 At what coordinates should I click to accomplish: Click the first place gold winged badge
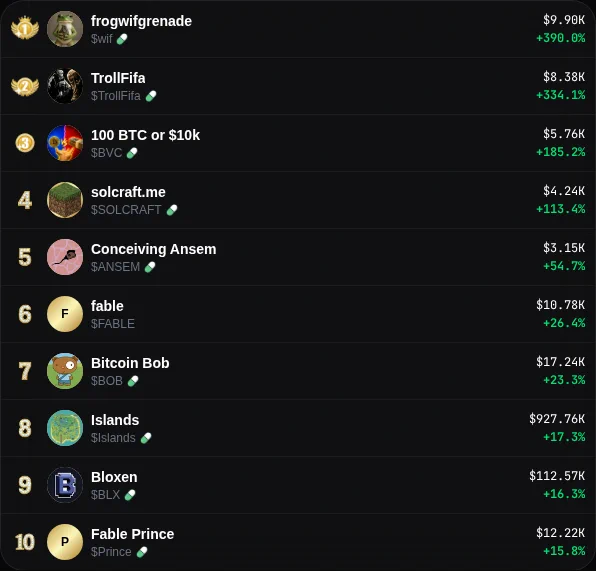click(25, 28)
